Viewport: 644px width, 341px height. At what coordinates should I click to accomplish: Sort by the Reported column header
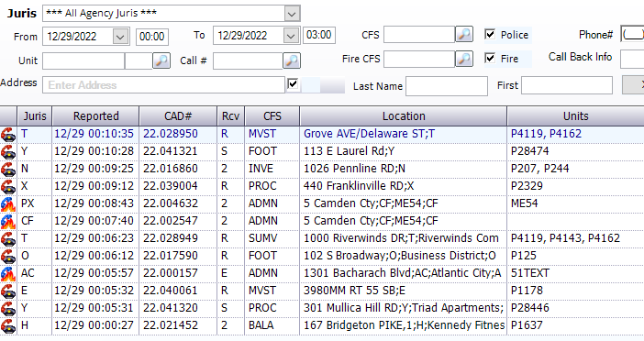95,116
